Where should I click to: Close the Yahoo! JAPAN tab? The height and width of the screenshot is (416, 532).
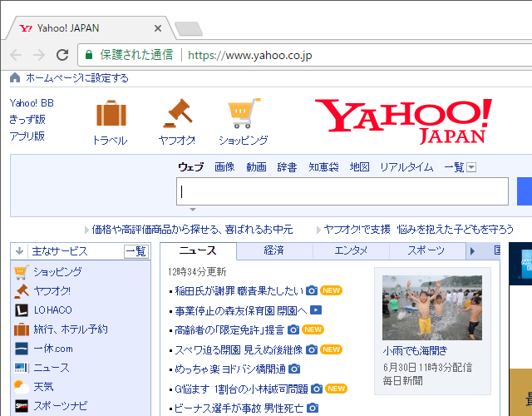[158, 28]
